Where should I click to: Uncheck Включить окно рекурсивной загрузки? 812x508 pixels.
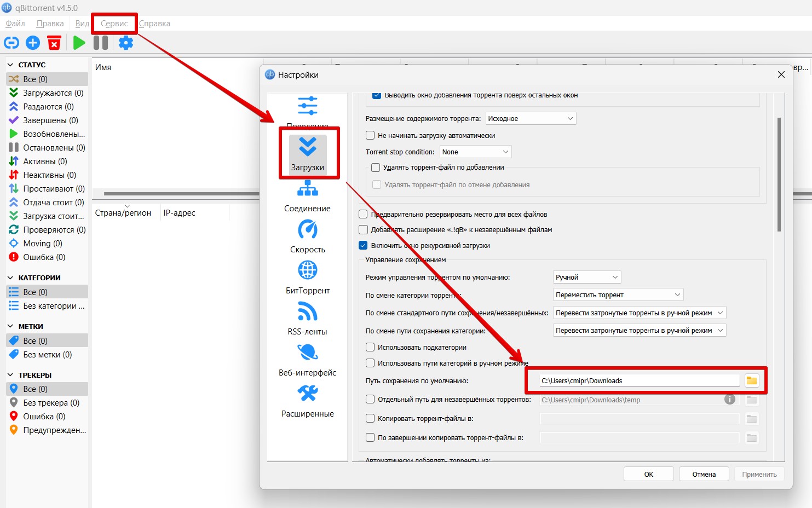tap(363, 245)
